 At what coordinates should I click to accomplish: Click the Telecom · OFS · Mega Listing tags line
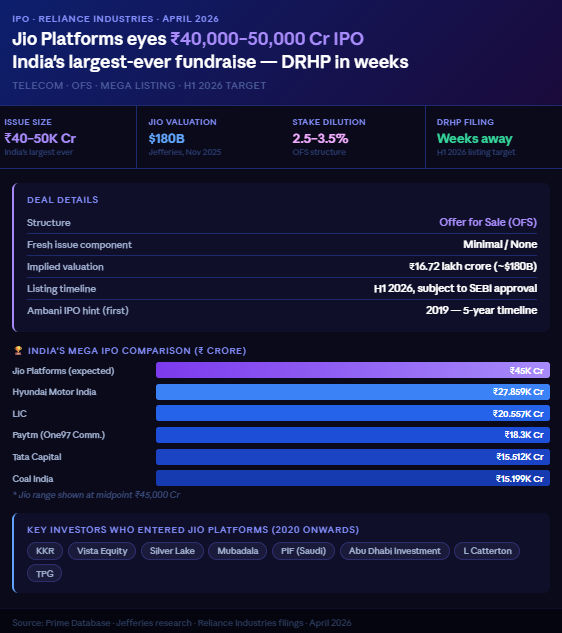click(x=139, y=86)
